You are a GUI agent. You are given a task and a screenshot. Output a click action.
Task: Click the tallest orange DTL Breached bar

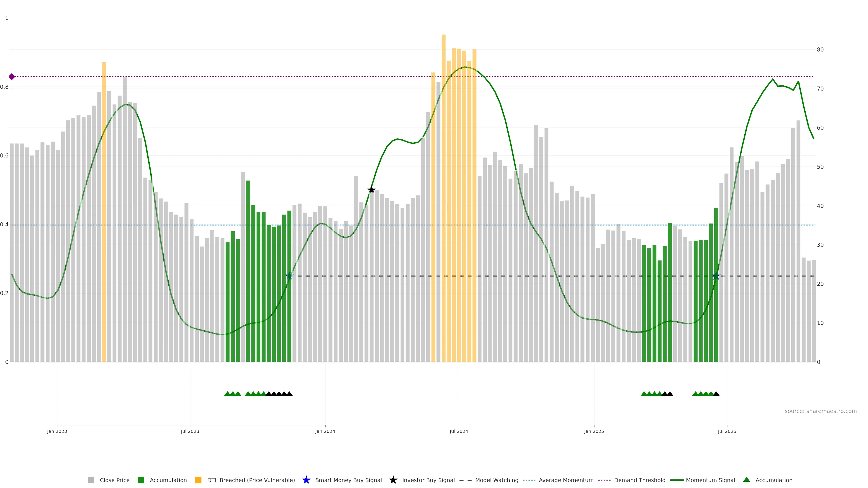click(x=443, y=168)
